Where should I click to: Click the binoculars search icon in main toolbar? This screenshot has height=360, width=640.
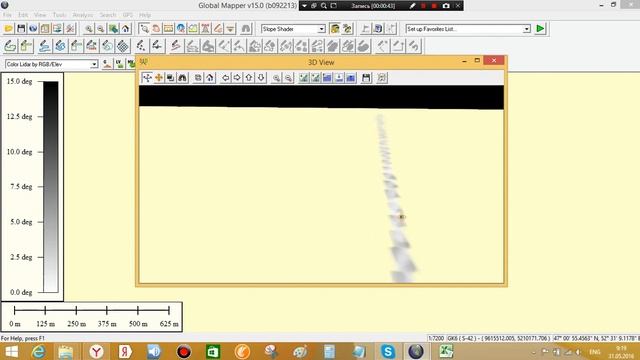click(x=246, y=29)
